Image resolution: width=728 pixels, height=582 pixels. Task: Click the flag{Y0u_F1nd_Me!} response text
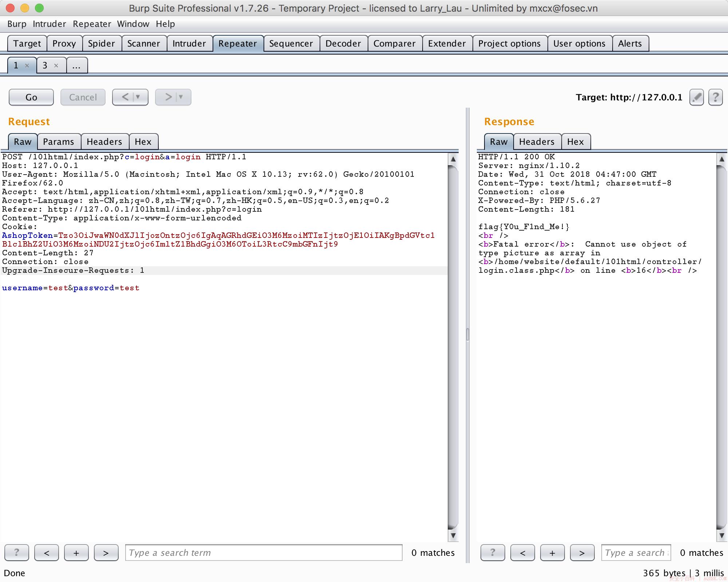click(524, 227)
